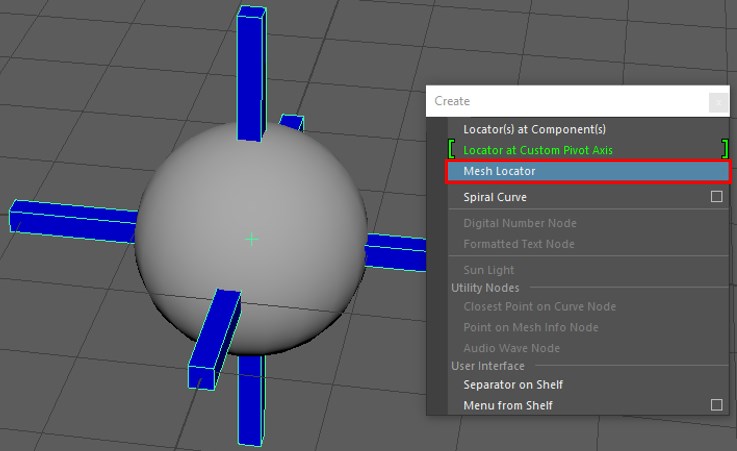Select the Sun Light menu item
This screenshot has width=737, height=451.
(488, 270)
